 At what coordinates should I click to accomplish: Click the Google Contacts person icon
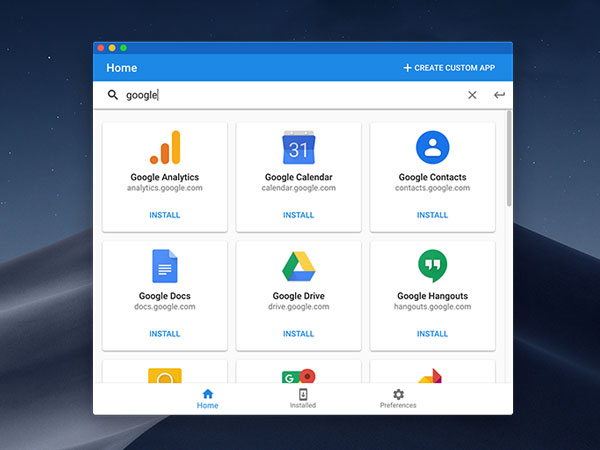[x=432, y=147]
